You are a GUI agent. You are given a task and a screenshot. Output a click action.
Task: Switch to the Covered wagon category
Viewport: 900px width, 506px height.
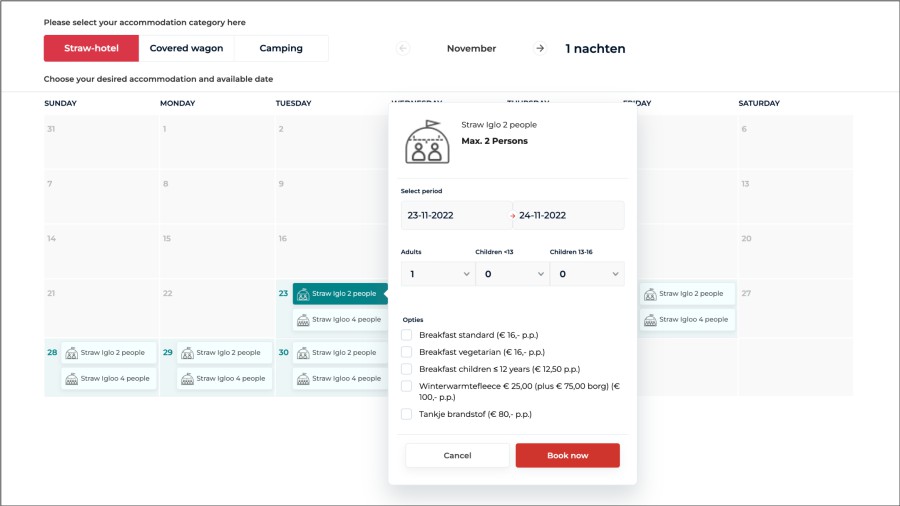(186, 48)
